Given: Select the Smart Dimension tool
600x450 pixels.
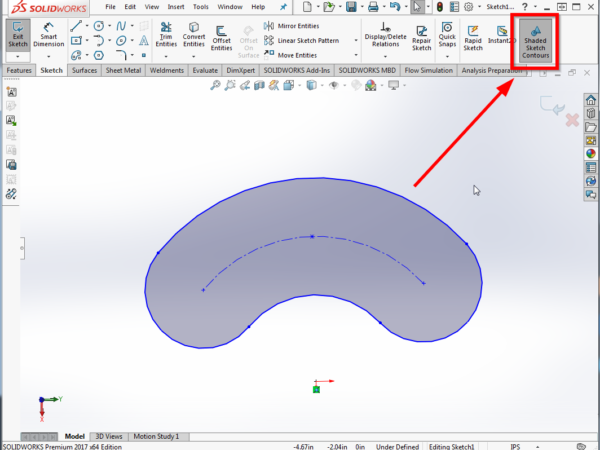Looking at the screenshot, I should (49, 35).
